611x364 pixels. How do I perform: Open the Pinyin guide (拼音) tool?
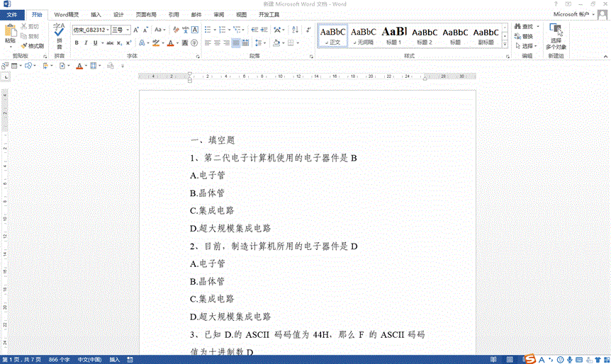(x=59, y=34)
